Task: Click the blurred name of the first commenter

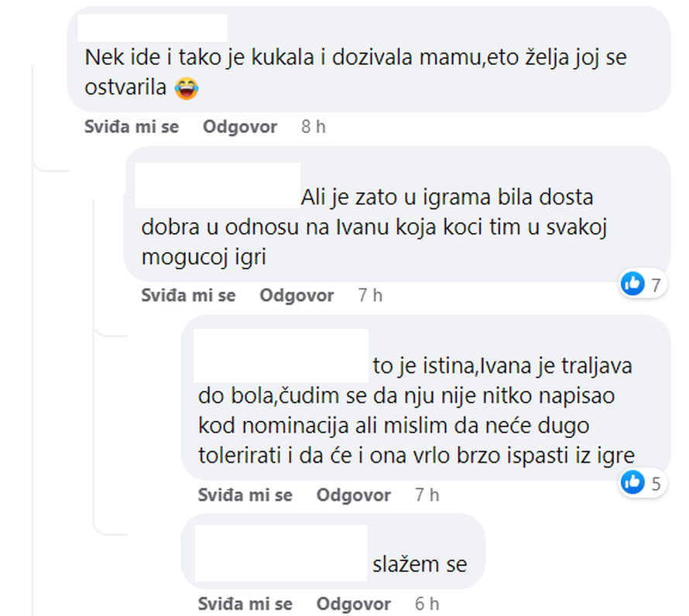Action: [x=155, y=27]
